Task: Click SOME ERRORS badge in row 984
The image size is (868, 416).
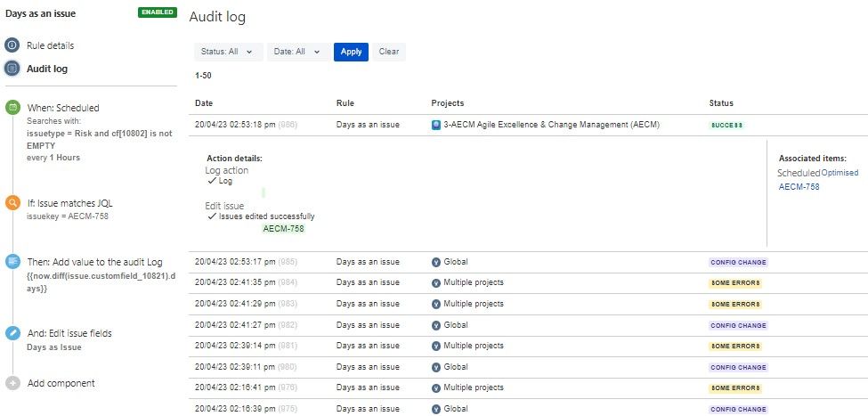Action: [735, 283]
